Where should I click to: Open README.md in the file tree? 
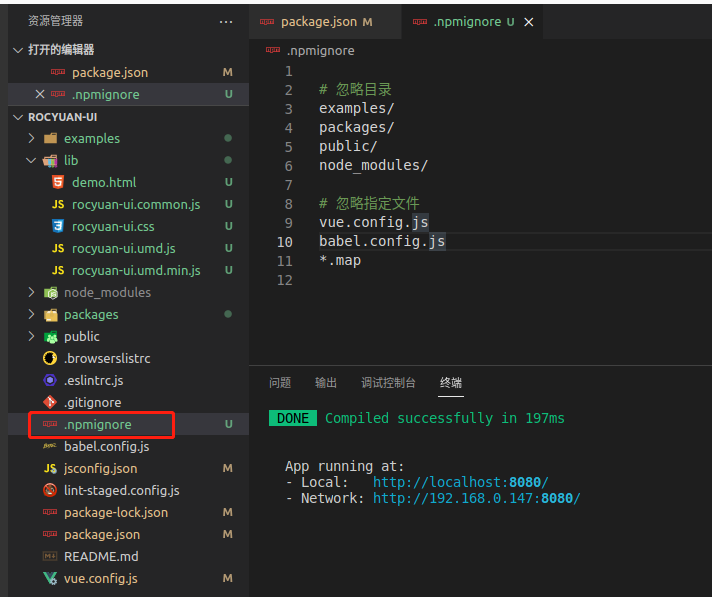pyautogui.click(x=101, y=556)
